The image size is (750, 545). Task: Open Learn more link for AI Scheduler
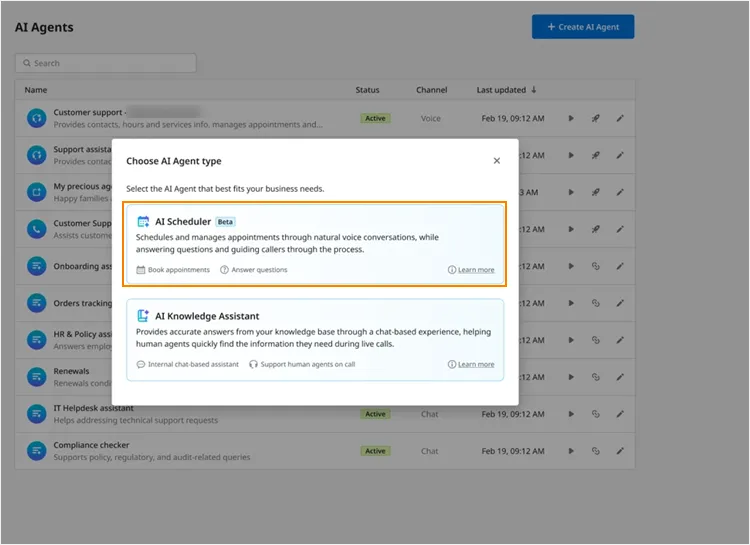[x=476, y=270]
